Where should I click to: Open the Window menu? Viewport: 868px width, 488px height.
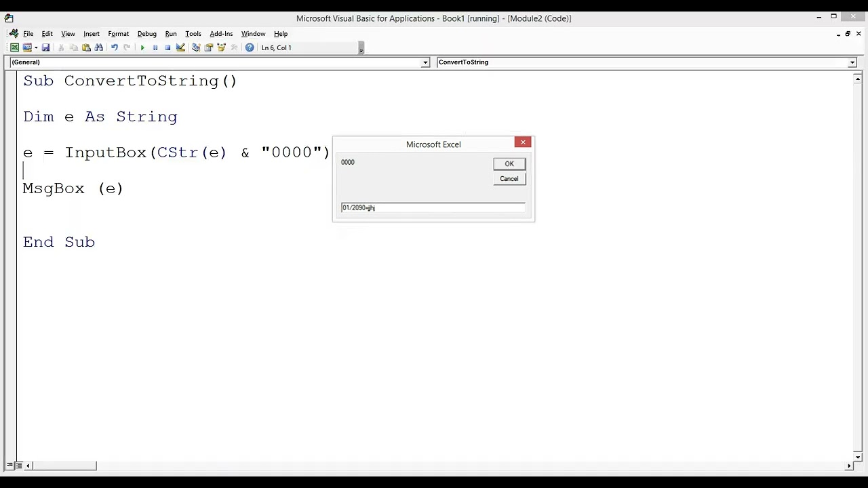pyautogui.click(x=253, y=33)
